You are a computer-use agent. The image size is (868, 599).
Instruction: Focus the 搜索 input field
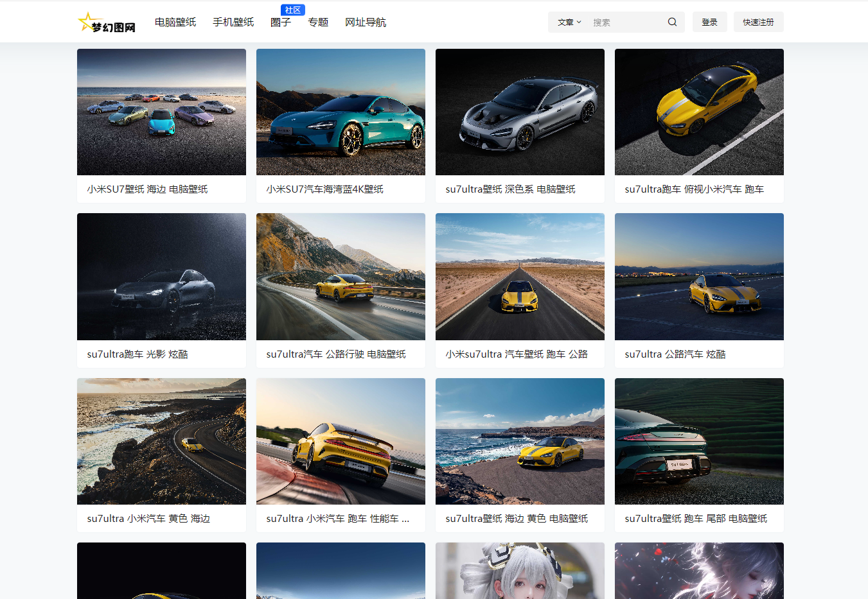[626, 22]
